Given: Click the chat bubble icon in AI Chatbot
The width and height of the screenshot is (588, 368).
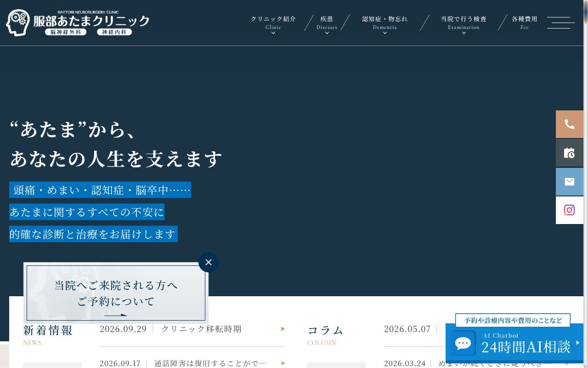Looking at the screenshot, I should (463, 343).
